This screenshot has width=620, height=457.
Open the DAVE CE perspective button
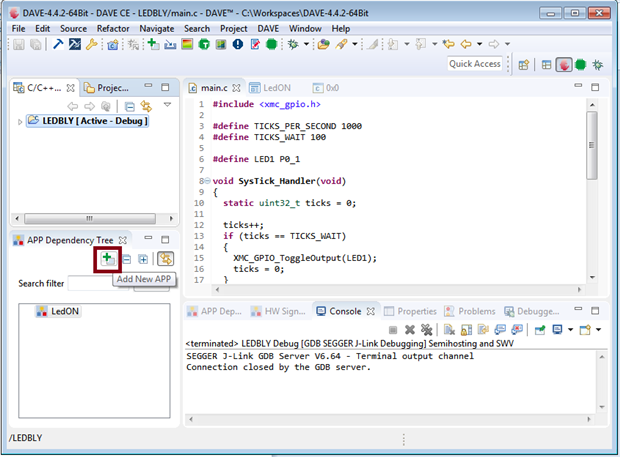click(564, 64)
